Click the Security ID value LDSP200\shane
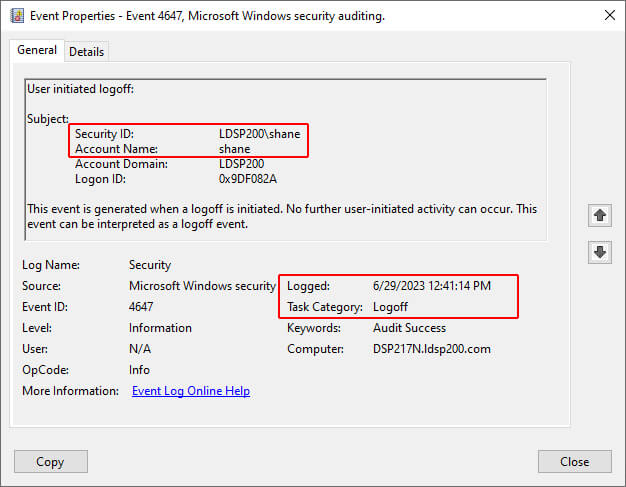This screenshot has width=626, height=487. tap(259, 133)
